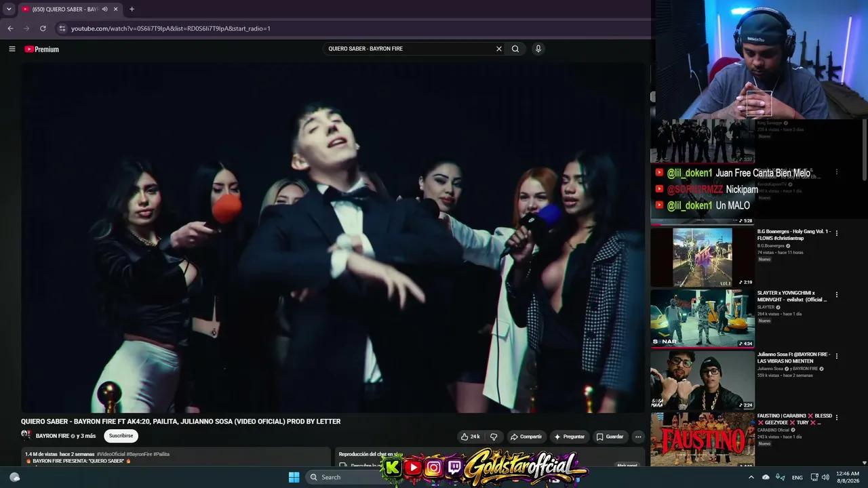The height and width of the screenshot is (488, 868).
Task: Share the video via Compartir
Action: [526, 436]
